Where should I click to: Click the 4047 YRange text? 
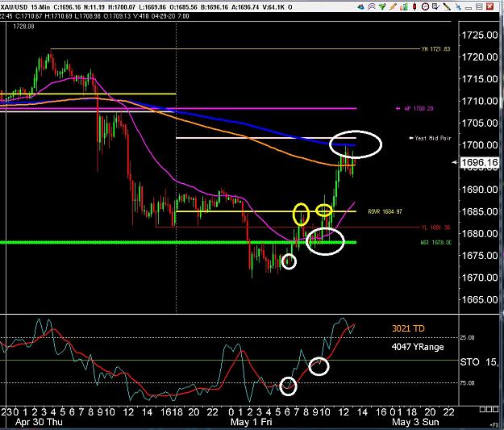tap(418, 347)
